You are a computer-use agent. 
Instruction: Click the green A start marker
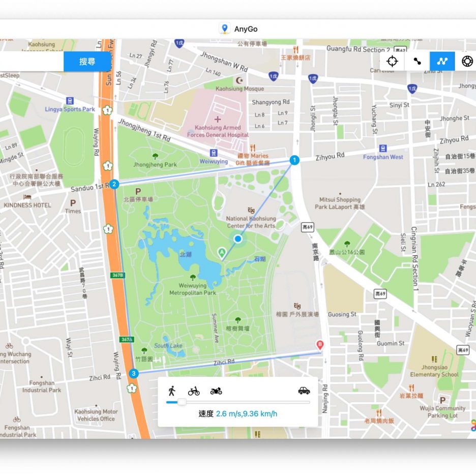point(221,252)
